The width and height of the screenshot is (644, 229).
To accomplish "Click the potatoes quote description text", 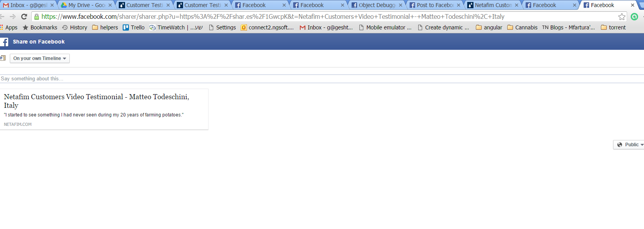I will coord(94,115).
